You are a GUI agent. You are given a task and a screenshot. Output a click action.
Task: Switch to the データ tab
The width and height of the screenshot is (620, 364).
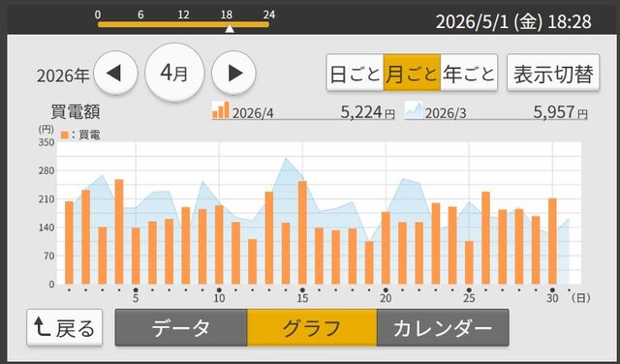click(181, 327)
